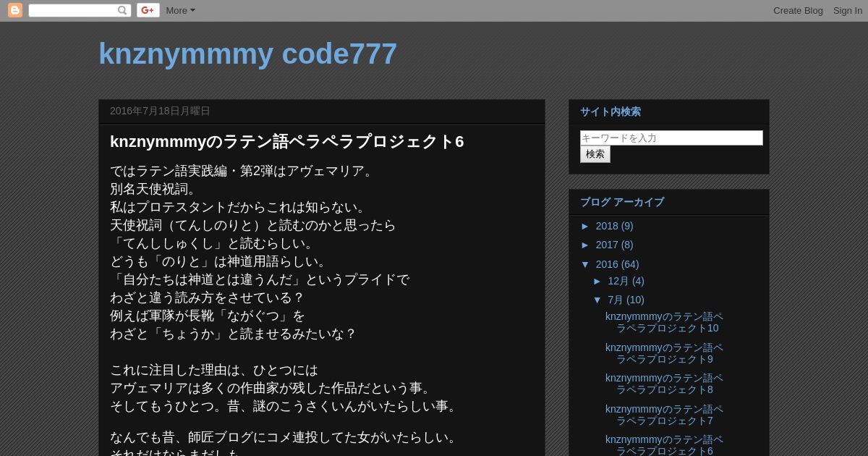Image resolution: width=868 pixels, height=456 pixels.
Task: Open post ラテン語ペラペラプロジェクト10
Action: [x=664, y=323]
